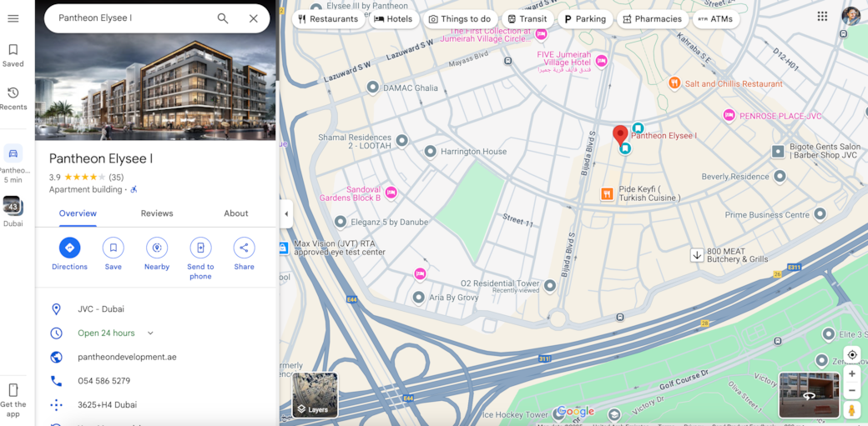Click the DAMAC Ghalia marker
This screenshot has width=868, height=426.
(373, 88)
